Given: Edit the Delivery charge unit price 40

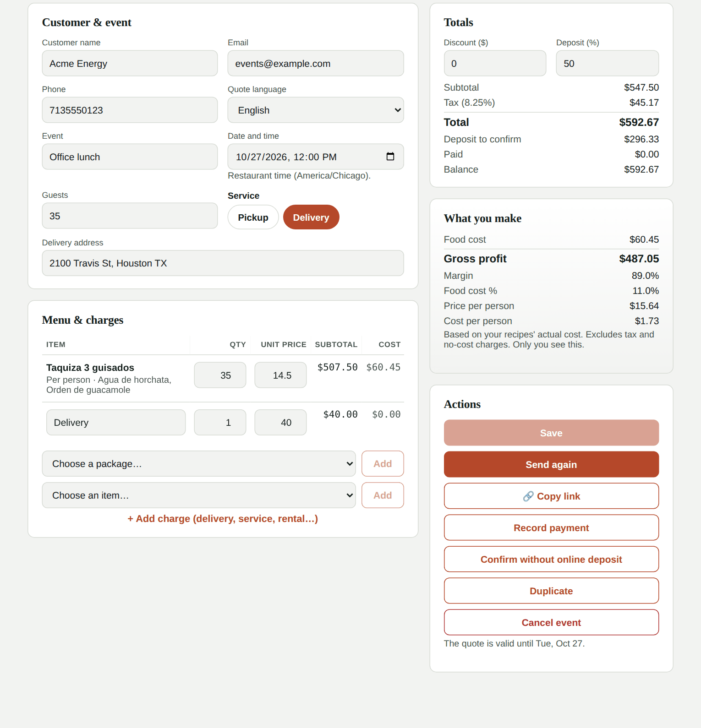Looking at the screenshot, I should coord(280,422).
